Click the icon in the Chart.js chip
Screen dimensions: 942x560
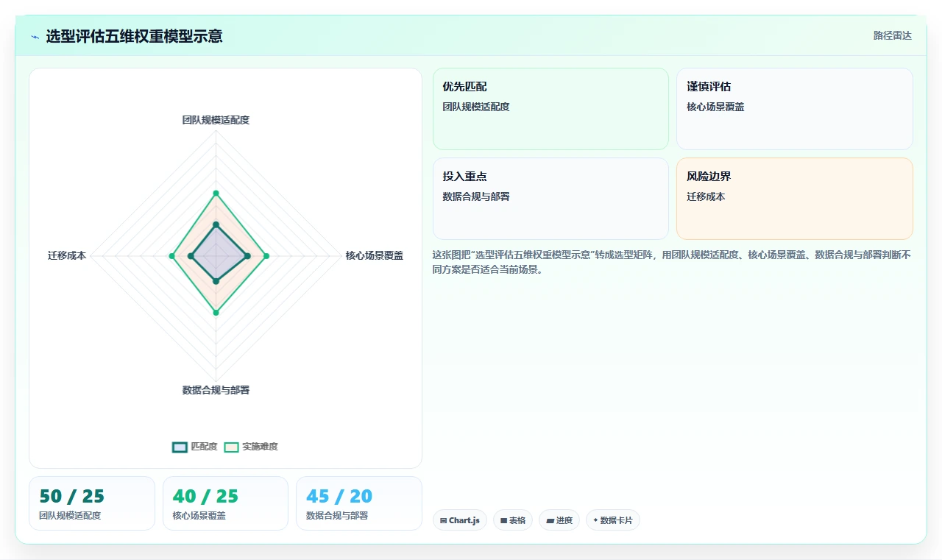443,520
